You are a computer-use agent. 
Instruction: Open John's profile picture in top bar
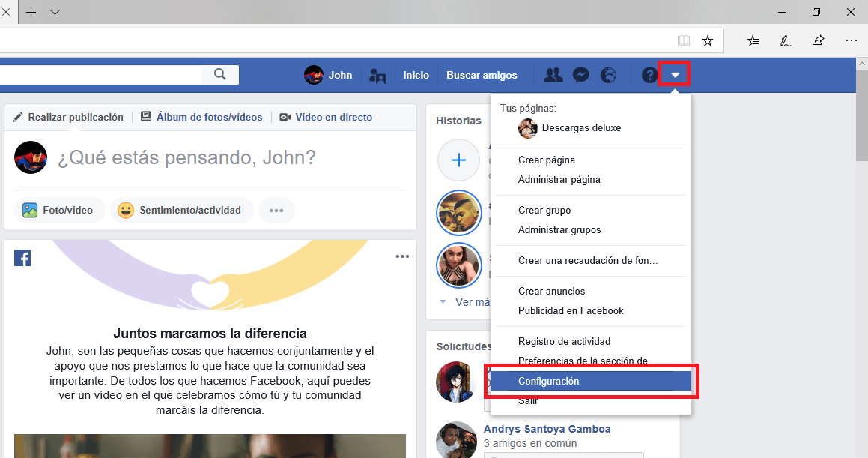coord(314,75)
